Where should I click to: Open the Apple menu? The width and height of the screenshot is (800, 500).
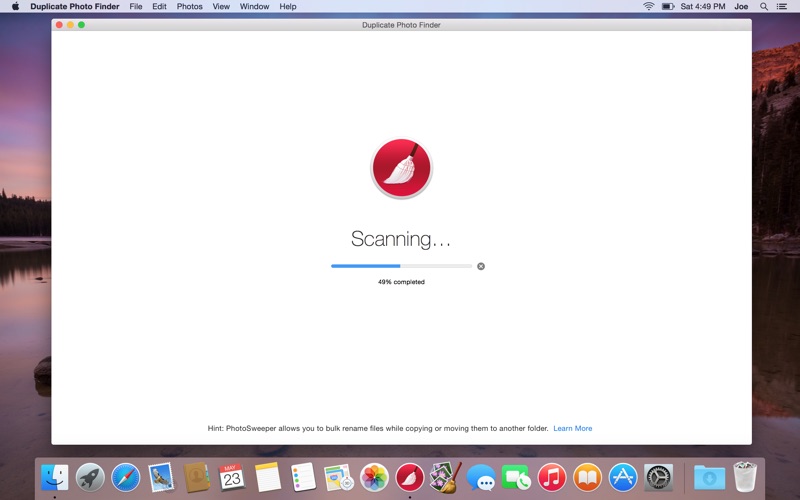(x=15, y=7)
